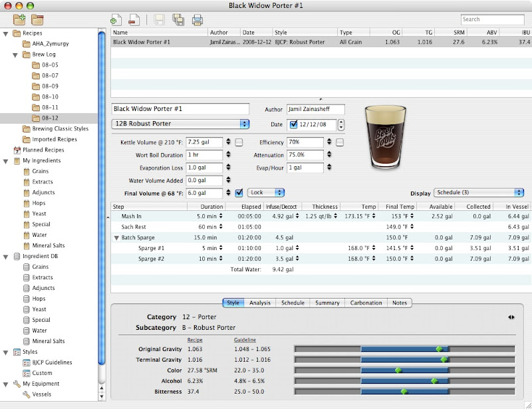The image size is (532, 409).
Task: Click the delete recipe document icon
Action: (x=134, y=19)
